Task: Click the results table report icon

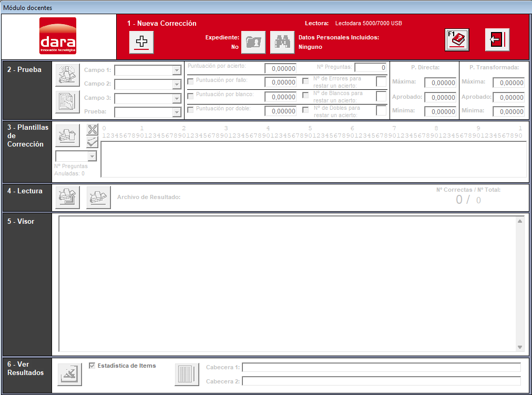Action: pyautogui.click(x=187, y=375)
